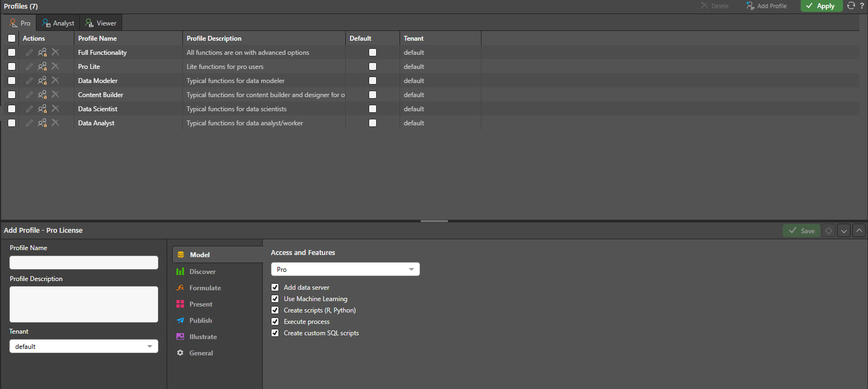This screenshot has height=389, width=868.
Task: Open help question mark icon
Action: (x=862, y=6)
